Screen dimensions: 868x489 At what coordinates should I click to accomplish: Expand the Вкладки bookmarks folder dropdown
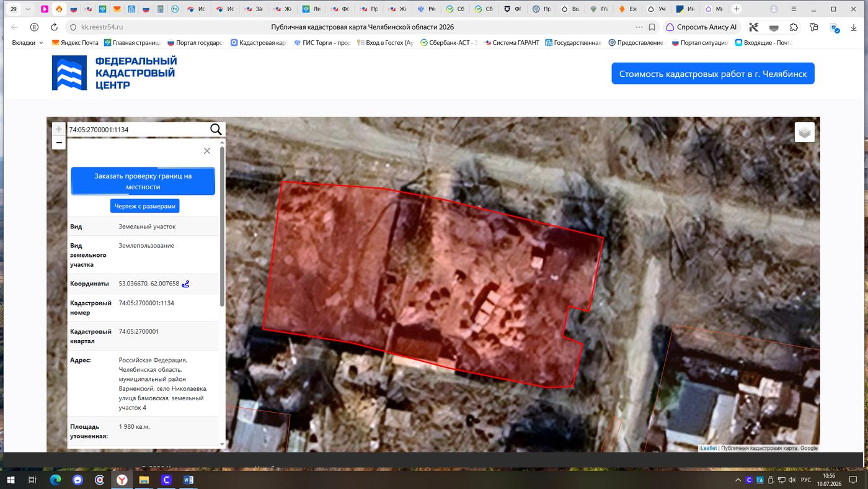point(28,43)
